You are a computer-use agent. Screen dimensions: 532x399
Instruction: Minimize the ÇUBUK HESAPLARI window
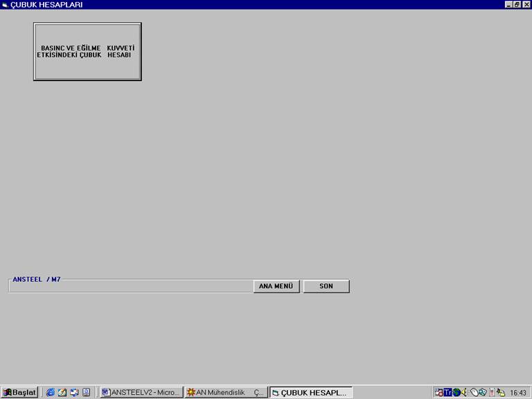coord(508,5)
